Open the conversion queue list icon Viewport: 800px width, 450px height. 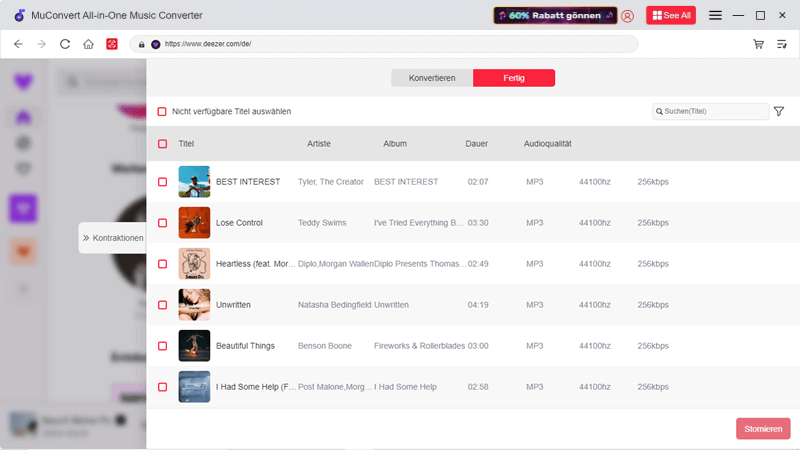tap(782, 44)
